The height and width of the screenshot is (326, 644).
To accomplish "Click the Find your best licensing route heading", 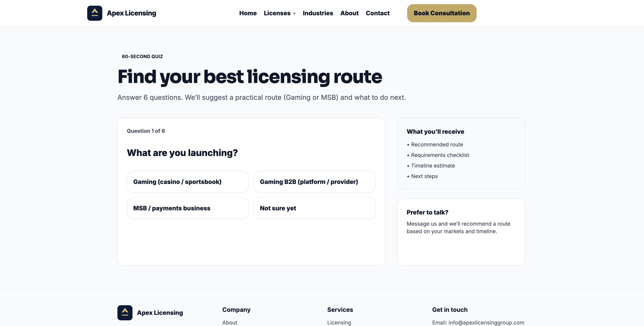I will [250, 77].
